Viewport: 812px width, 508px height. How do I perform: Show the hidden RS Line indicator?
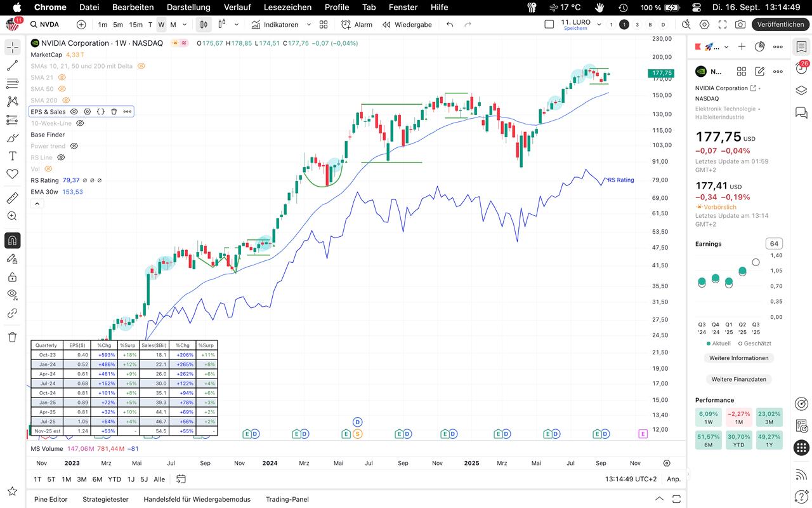(x=61, y=157)
